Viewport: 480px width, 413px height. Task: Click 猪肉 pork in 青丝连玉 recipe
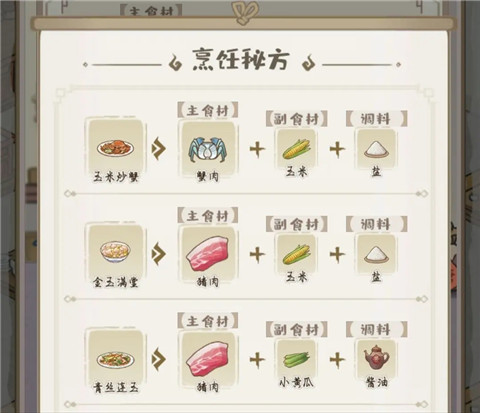(x=208, y=359)
